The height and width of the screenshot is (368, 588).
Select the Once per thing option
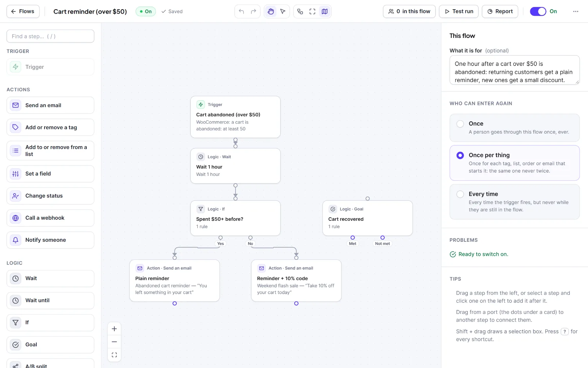point(514,163)
